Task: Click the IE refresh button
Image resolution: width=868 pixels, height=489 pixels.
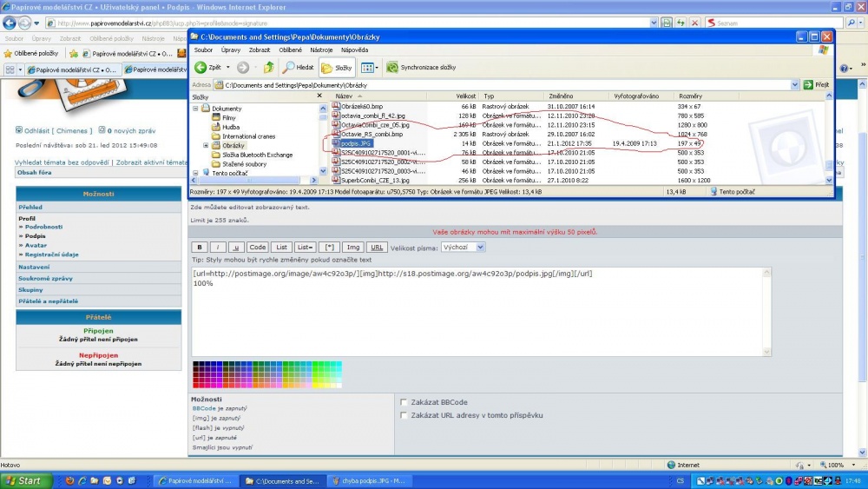Action: tap(681, 23)
